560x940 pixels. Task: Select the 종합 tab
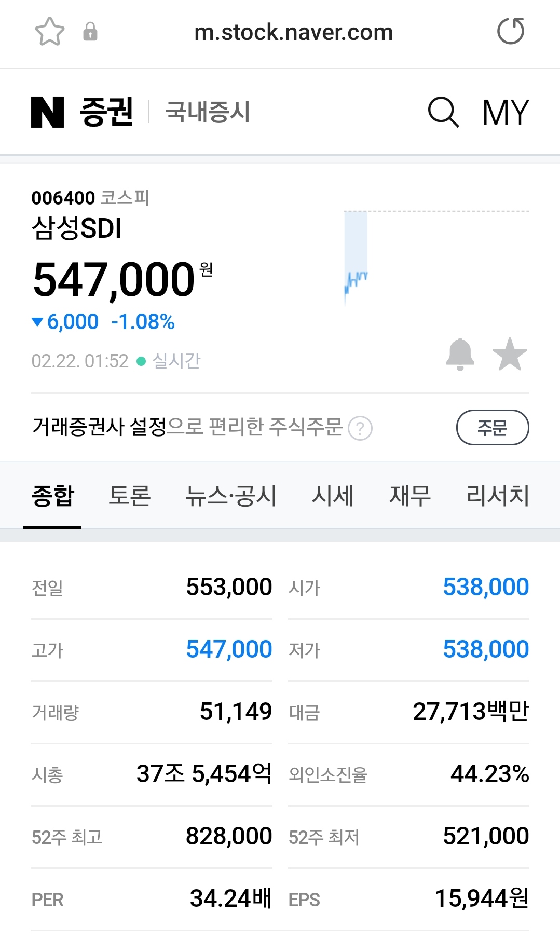[x=53, y=496]
